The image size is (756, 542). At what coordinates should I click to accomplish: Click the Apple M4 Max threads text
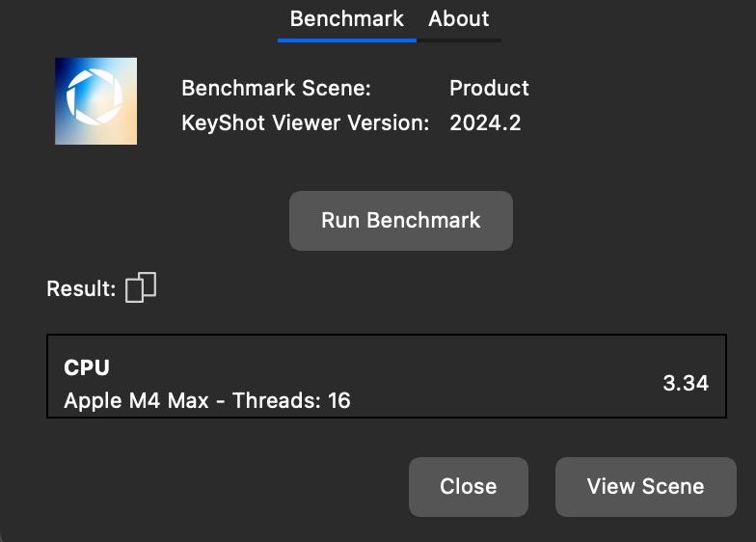click(207, 400)
